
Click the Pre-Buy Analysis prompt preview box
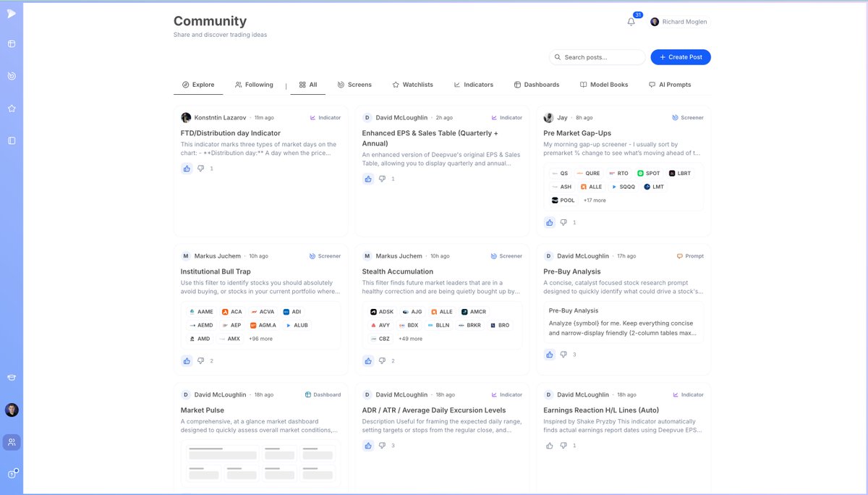pos(623,321)
